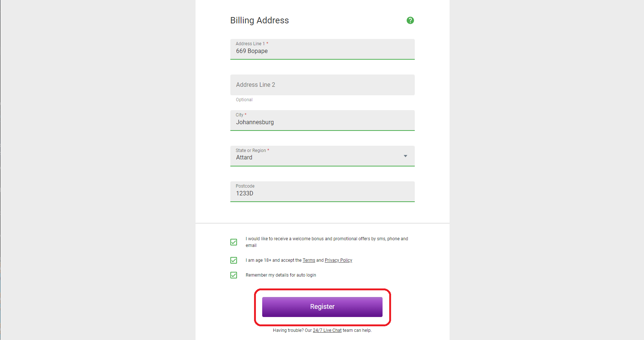This screenshot has width=644, height=340.
Task: Click the Attard state selection field
Action: tap(315, 158)
